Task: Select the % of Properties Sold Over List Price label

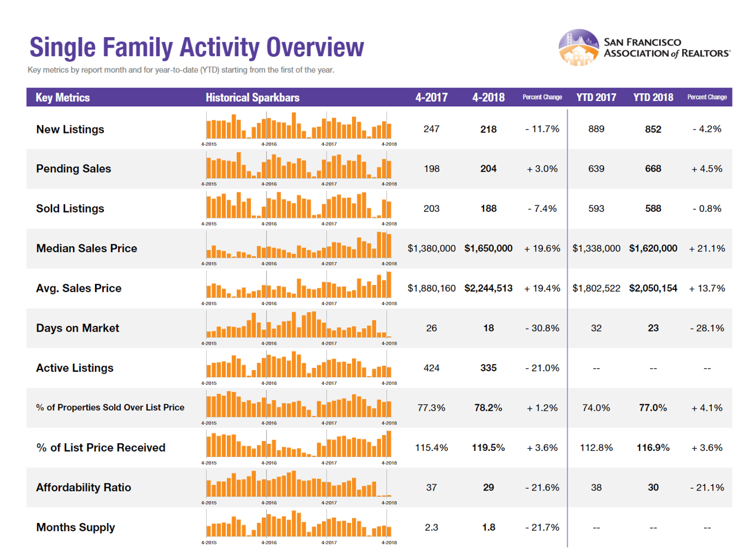Action: click(110, 407)
